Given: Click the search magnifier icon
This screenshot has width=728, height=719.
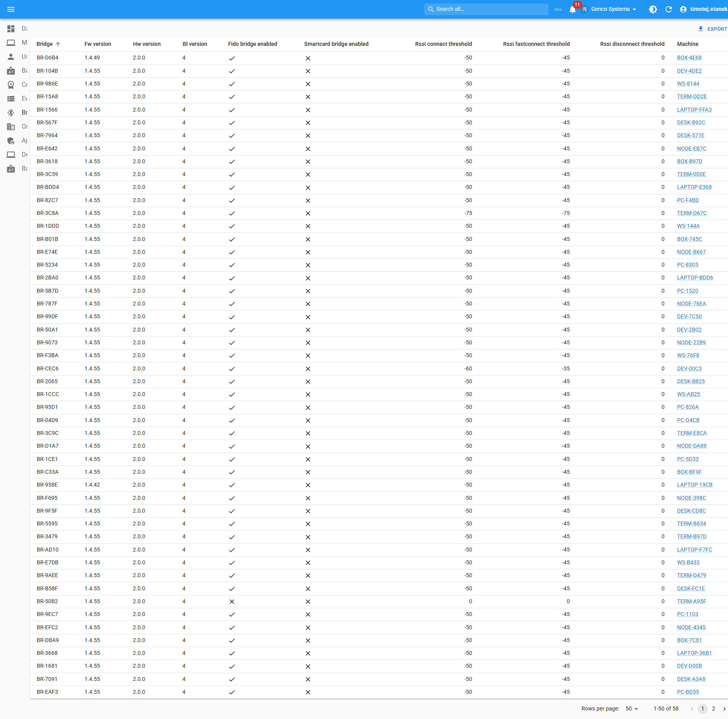Looking at the screenshot, I should [431, 9].
